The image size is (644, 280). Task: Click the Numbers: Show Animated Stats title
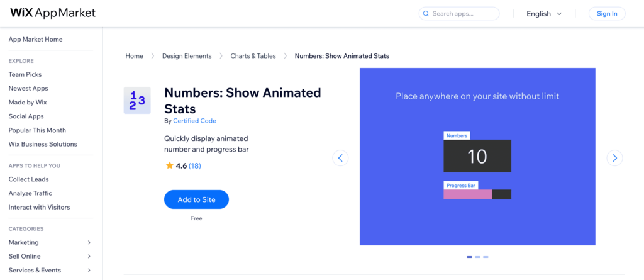[242, 100]
